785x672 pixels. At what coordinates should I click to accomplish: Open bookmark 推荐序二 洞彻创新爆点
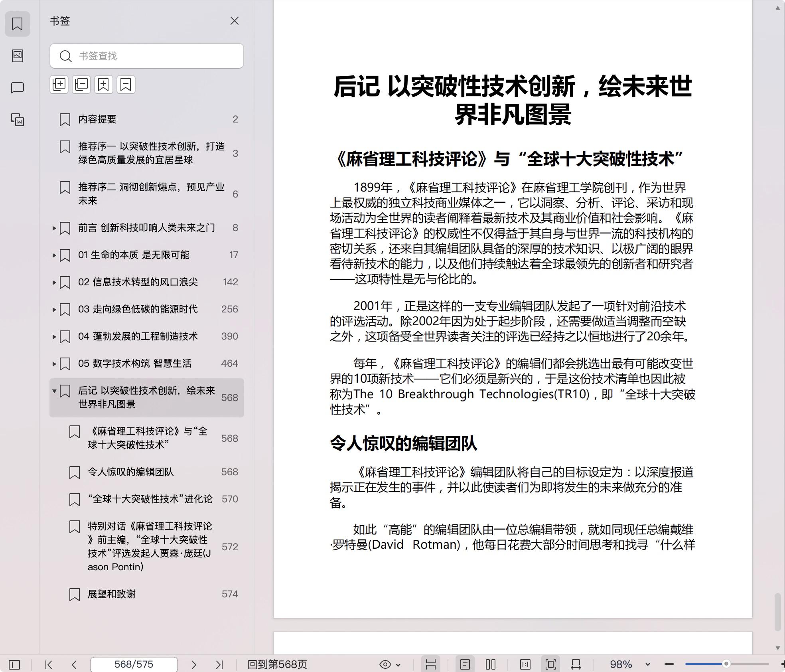147,194
